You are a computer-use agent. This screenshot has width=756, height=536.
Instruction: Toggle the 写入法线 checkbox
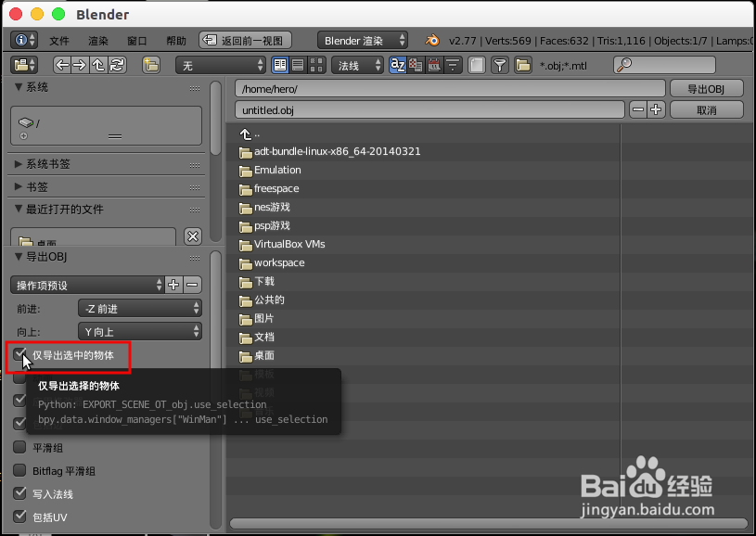tap(19, 493)
